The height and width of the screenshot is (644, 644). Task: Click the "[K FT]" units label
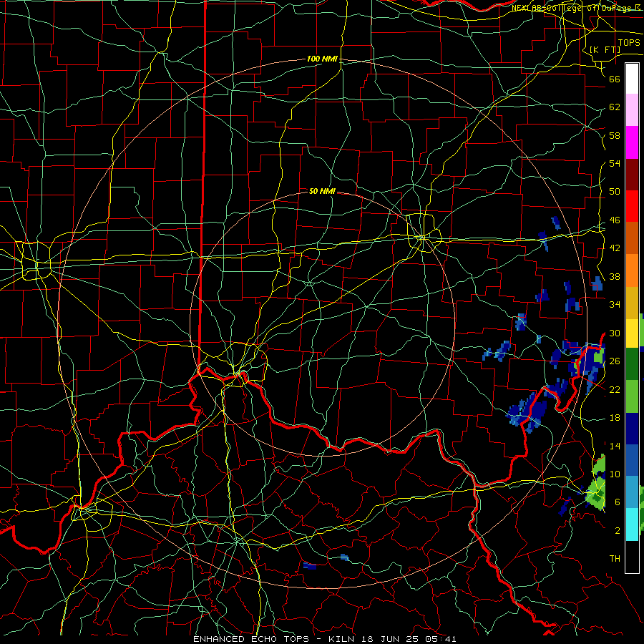605,49
